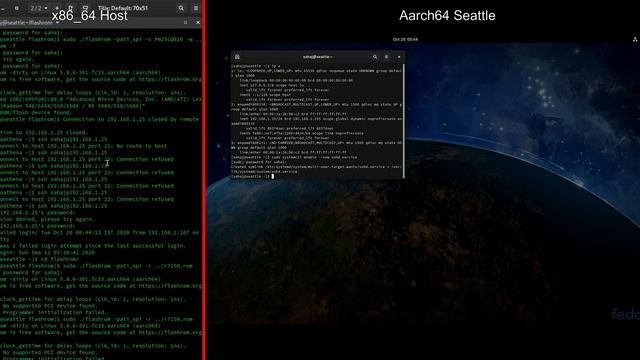Screen dimensions: 640x360
Task: Click the 'Pm25LQ020 -w' flashrom command line
Action: (101, 39)
